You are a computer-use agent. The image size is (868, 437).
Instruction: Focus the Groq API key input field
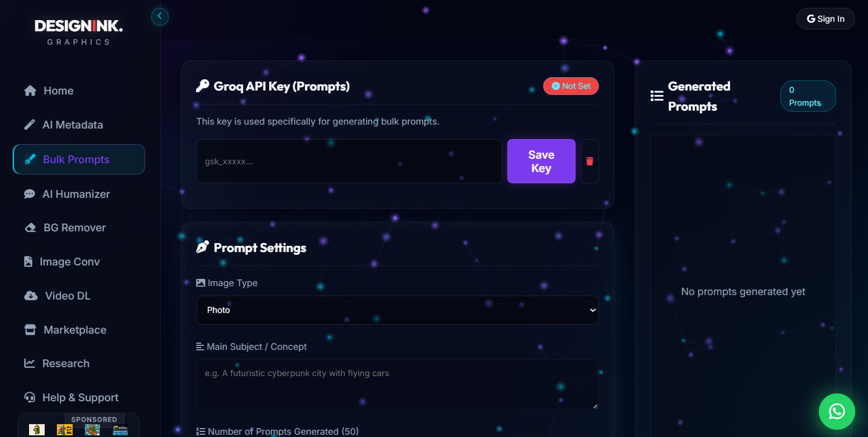pos(349,161)
